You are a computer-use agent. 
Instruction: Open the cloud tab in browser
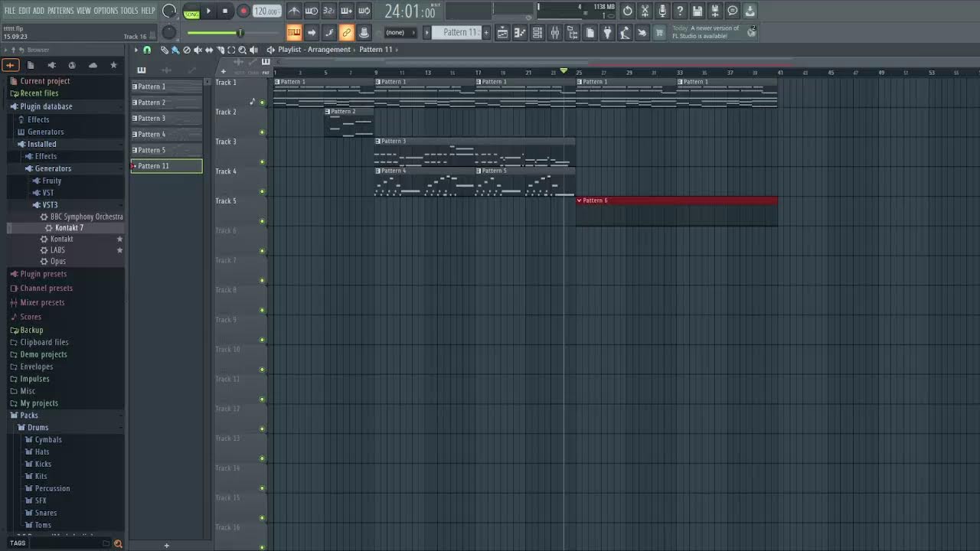click(x=93, y=65)
